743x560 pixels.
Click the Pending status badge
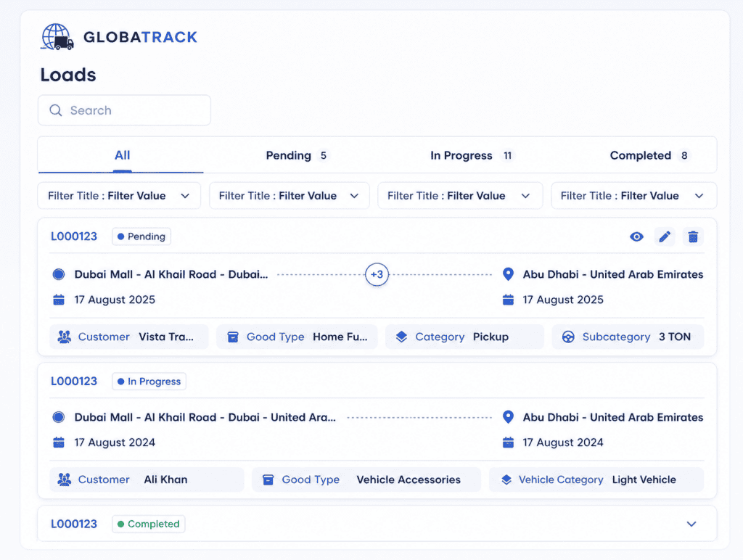[x=141, y=236]
